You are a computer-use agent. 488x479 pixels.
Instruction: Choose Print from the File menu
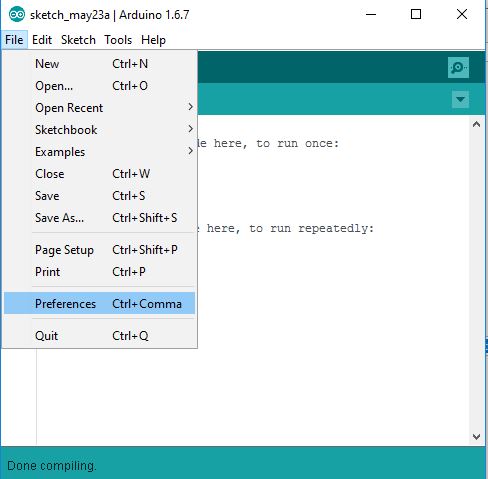click(x=99, y=272)
